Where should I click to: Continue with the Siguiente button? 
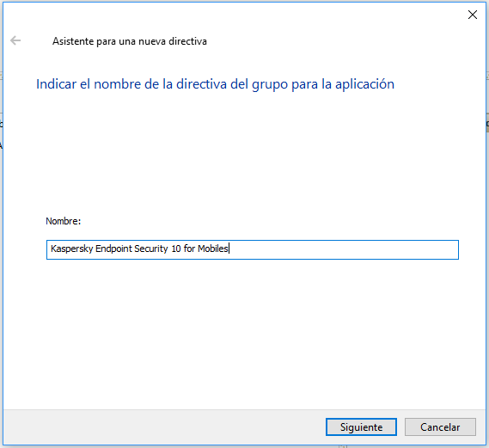[361, 427]
